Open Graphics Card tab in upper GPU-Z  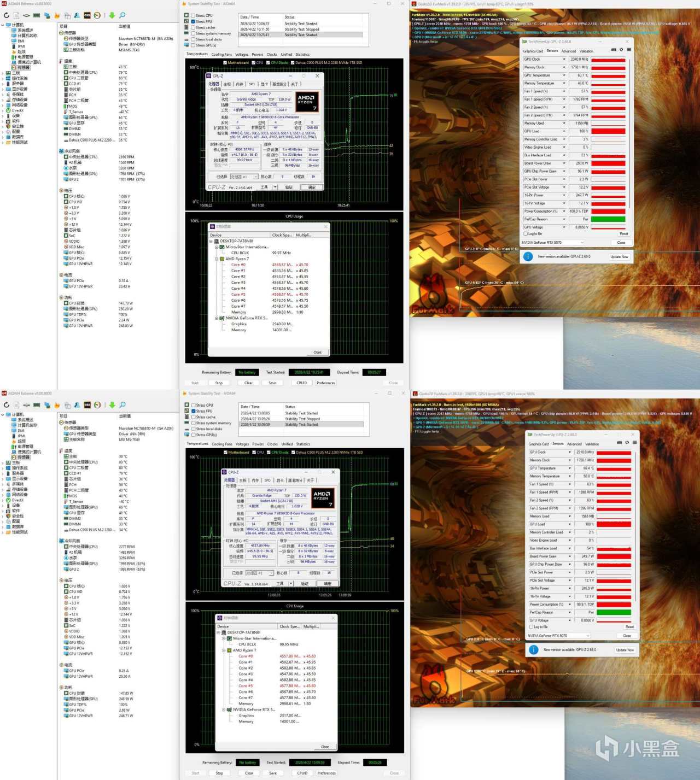533,51
